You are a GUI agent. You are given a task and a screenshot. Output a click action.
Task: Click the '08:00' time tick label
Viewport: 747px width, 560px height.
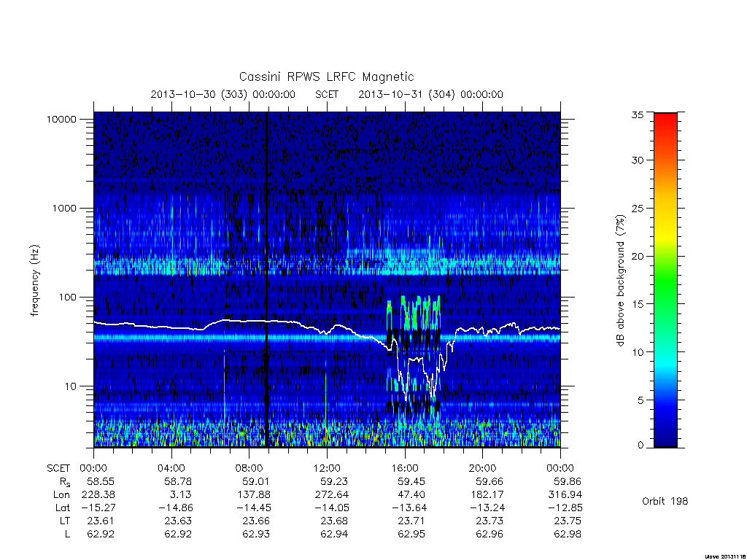pyautogui.click(x=249, y=468)
